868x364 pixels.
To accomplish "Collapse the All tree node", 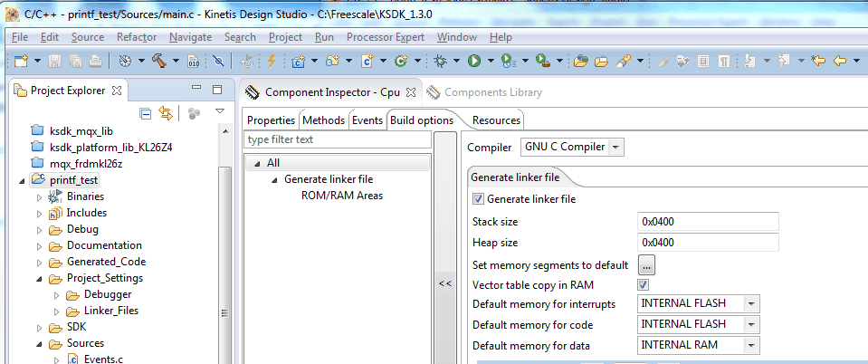I will click(x=257, y=164).
